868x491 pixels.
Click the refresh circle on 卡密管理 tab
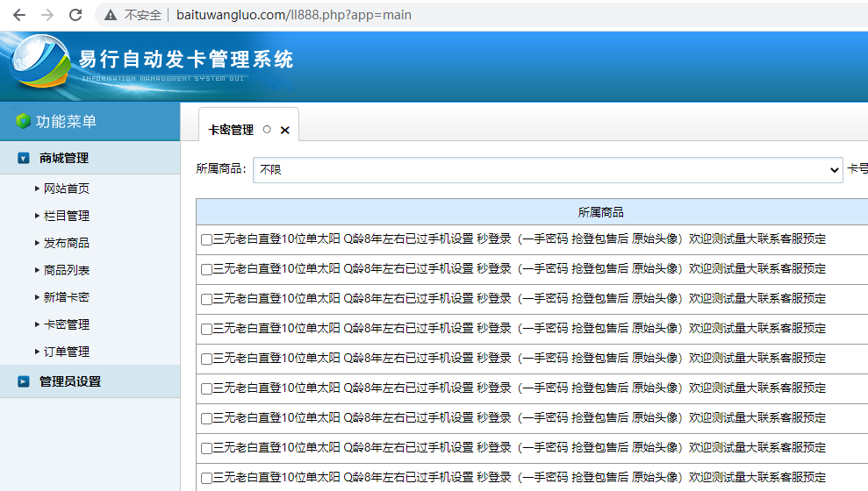click(x=267, y=129)
